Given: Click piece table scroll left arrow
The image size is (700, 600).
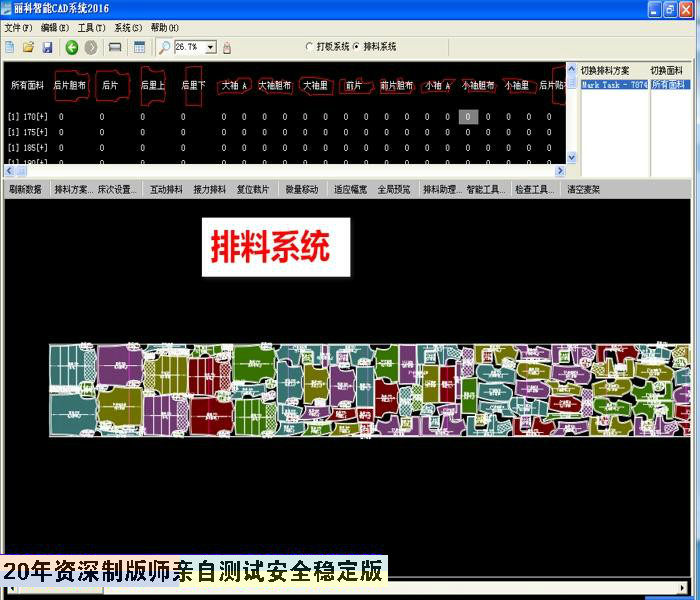Looking at the screenshot, I should [10, 171].
